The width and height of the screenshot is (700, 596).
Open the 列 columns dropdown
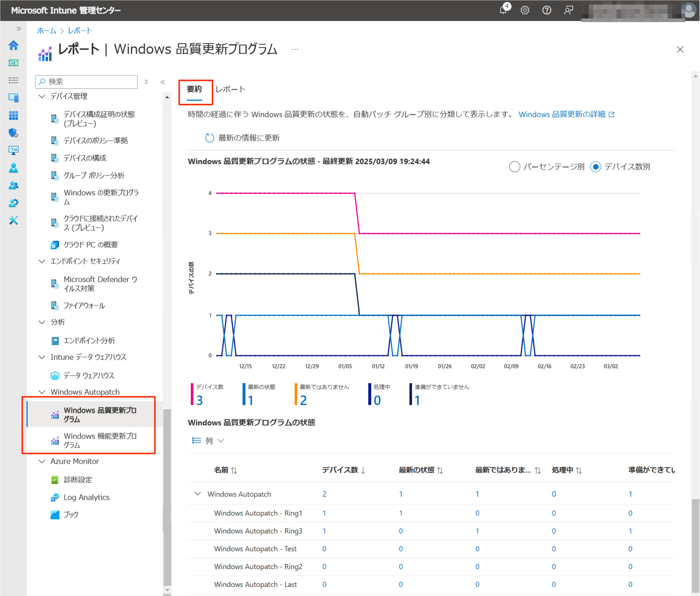coord(208,440)
